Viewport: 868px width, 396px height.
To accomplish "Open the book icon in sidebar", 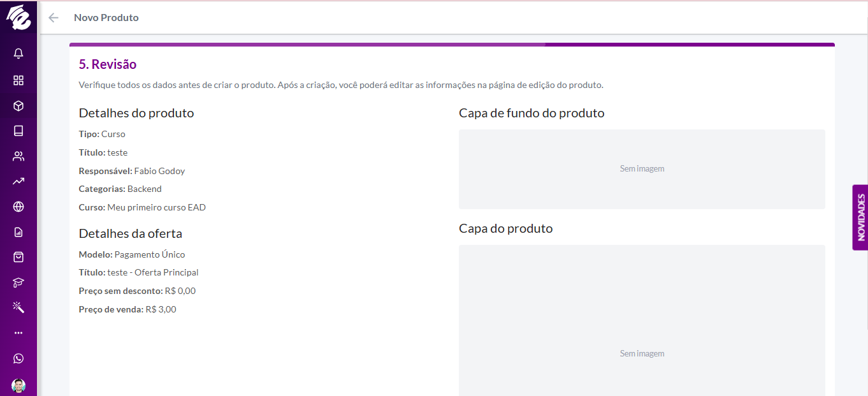I will (x=18, y=131).
